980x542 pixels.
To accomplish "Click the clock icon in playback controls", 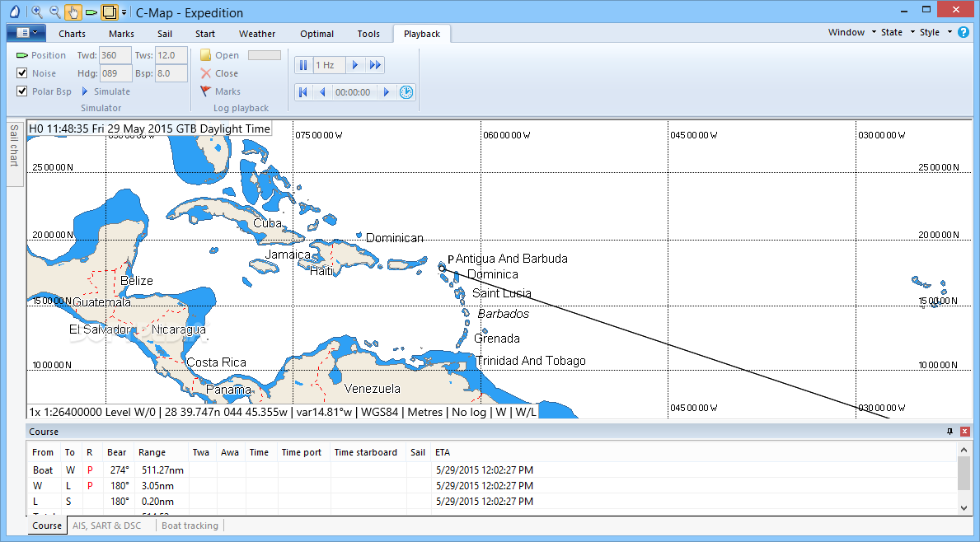I will coord(406,91).
